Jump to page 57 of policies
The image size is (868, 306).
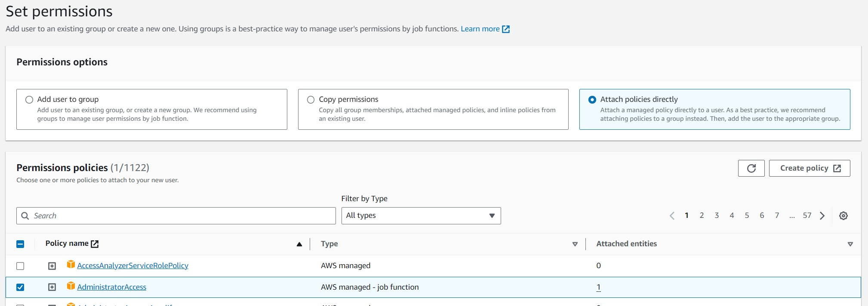[x=807, y=215]
